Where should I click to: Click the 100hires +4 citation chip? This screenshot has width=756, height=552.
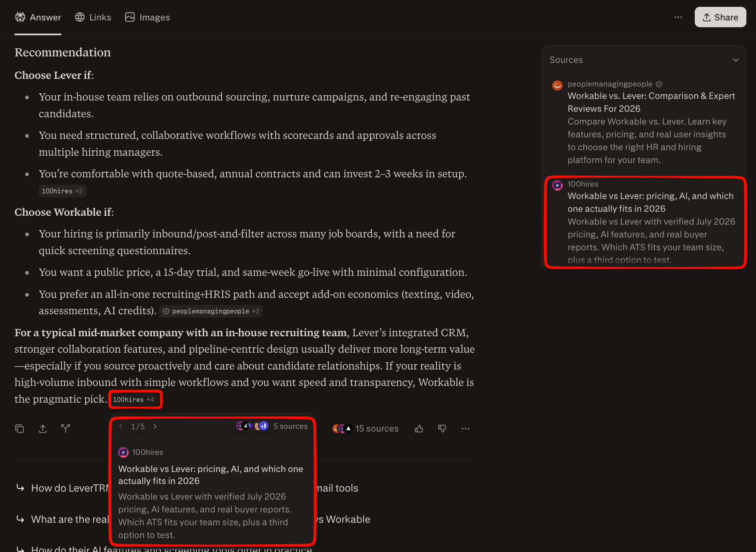point(134,399)
